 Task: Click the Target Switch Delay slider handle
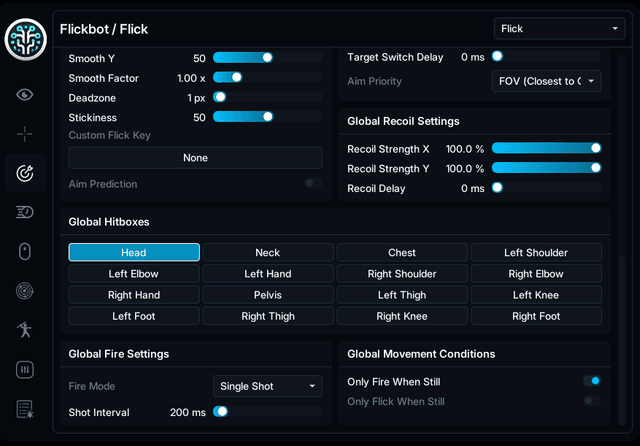[x=497, y=56]
